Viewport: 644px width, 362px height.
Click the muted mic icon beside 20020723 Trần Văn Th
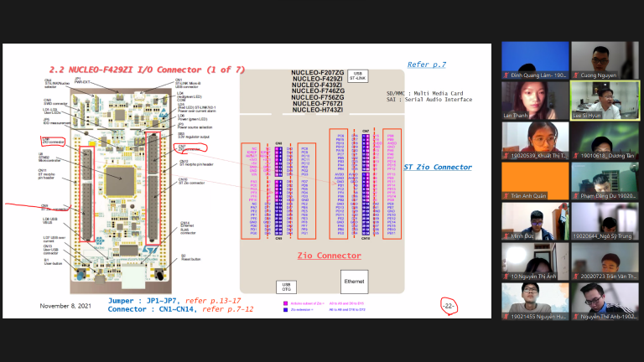(576, 277)
